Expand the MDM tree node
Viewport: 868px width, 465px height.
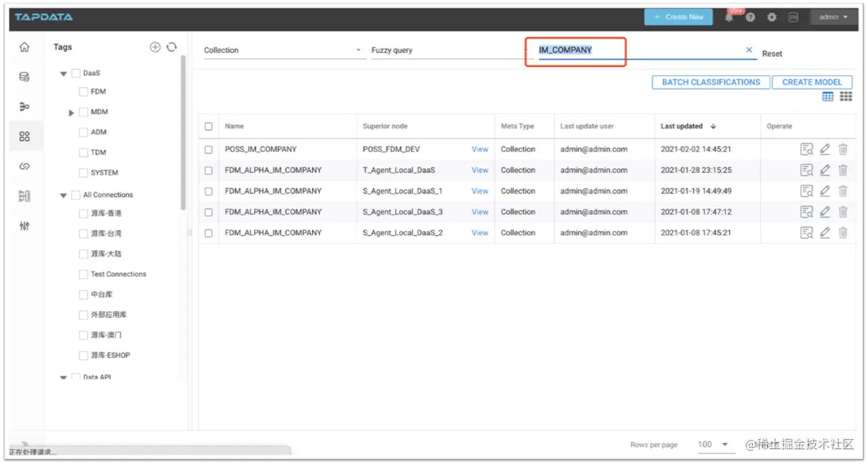point(71,113)
